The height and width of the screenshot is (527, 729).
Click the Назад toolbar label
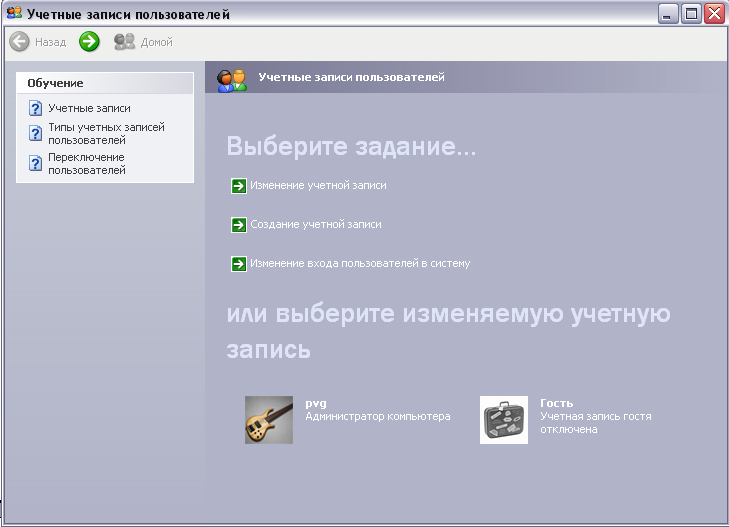click(x=51, y=42)
